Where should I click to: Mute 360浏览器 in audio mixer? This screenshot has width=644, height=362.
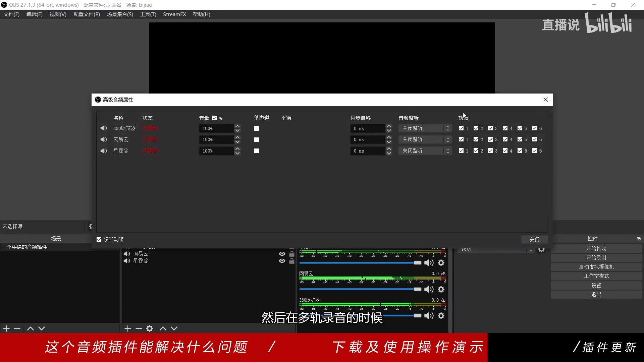click(429, 316)
